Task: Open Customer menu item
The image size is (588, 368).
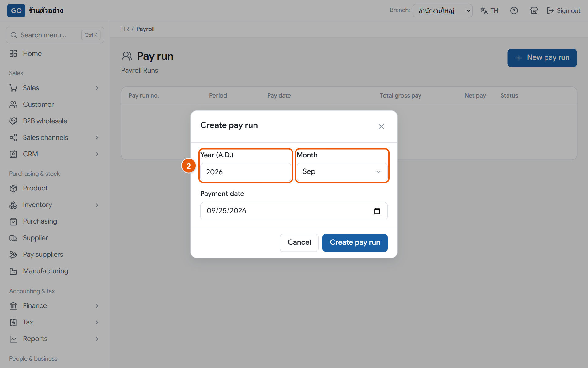Action: (x=55, y=104)
